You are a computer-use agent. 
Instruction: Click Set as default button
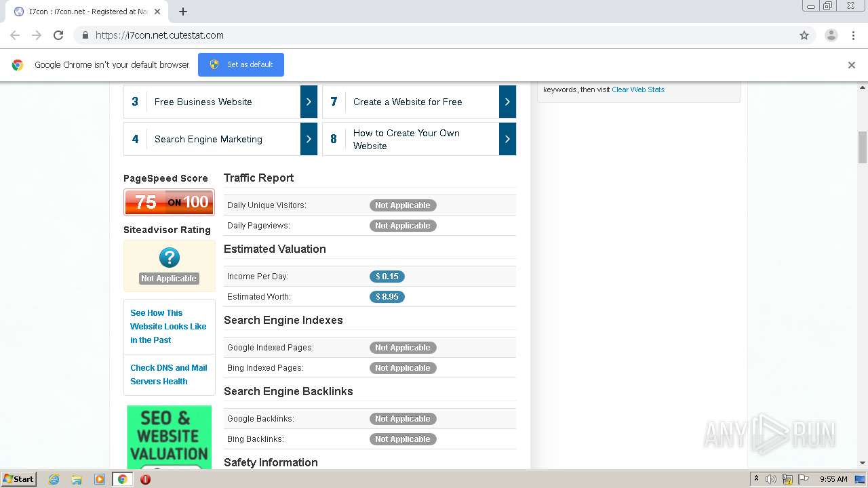point(241,64)
